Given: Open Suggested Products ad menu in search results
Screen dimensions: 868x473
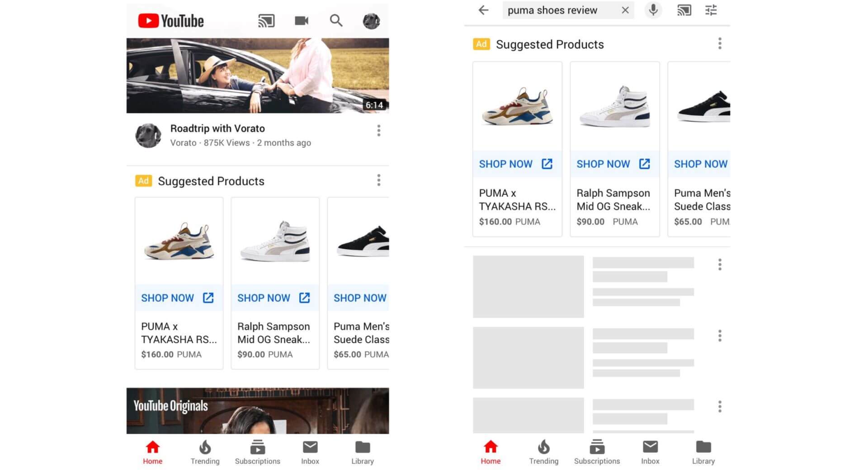Looking at the screenshot, I should point(720,44).
